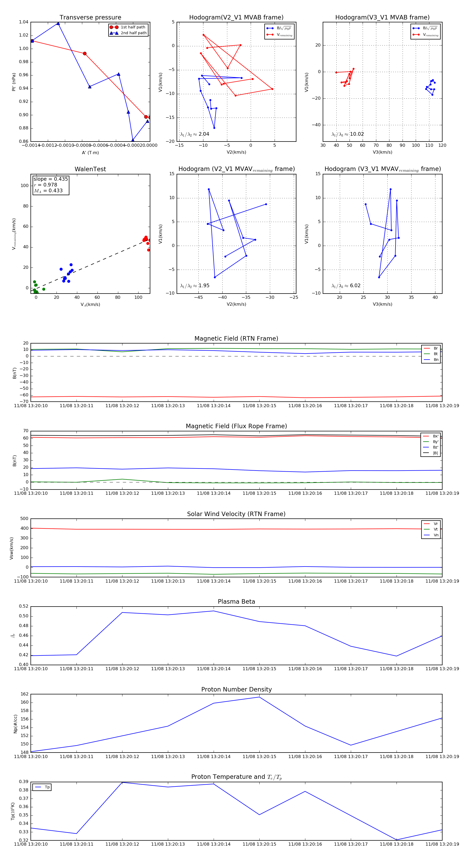Click the 'Hodogram (V2_V1 MVAVremaining frame)' title
This screenshot has height=868, width=473.
click(x=236, y=169)
